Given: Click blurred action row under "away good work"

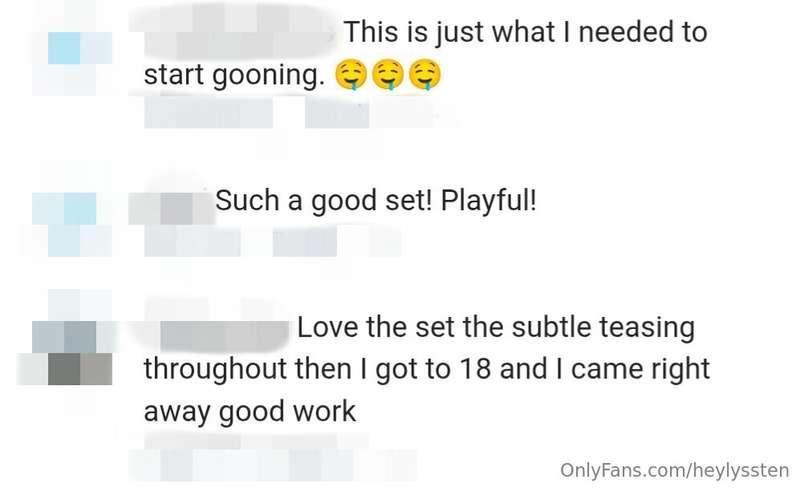Looking at the screenshot, I should coord(272,464).
